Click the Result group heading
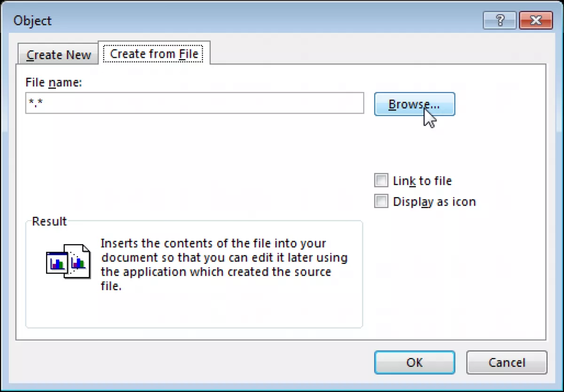Screen dimensions: 564x392 point(49,221)
